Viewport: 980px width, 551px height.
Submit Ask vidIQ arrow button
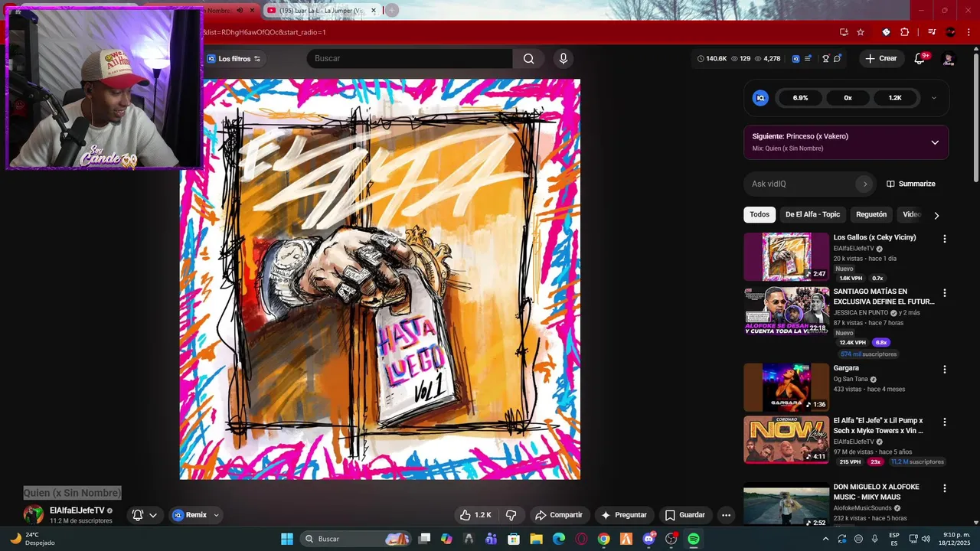(865, 184)
